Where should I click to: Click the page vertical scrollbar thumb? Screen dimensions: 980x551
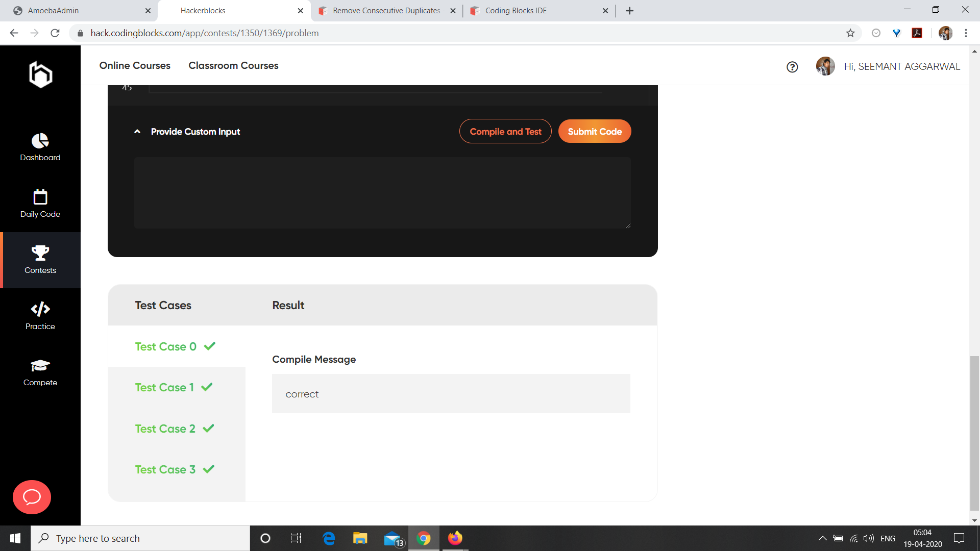click(x=974, y=433)
